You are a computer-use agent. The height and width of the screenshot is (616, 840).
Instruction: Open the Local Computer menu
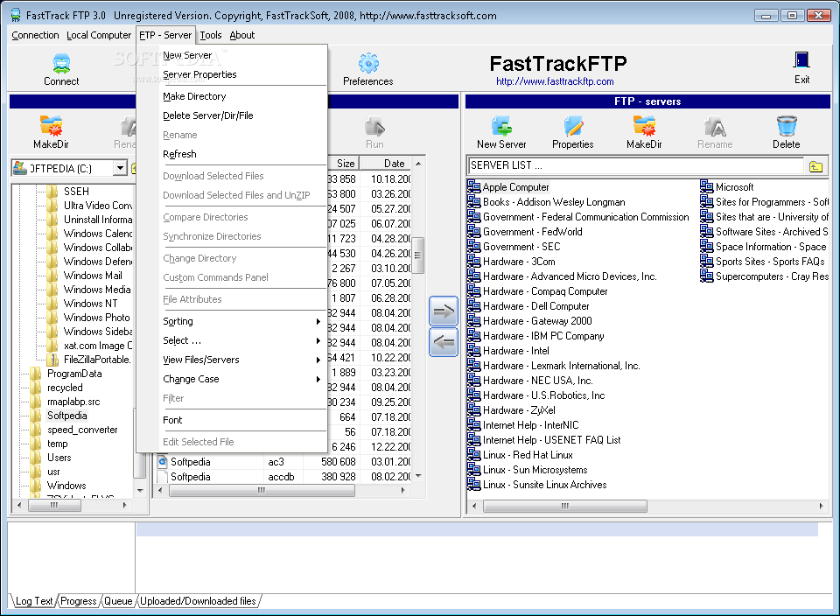point(99,35)
